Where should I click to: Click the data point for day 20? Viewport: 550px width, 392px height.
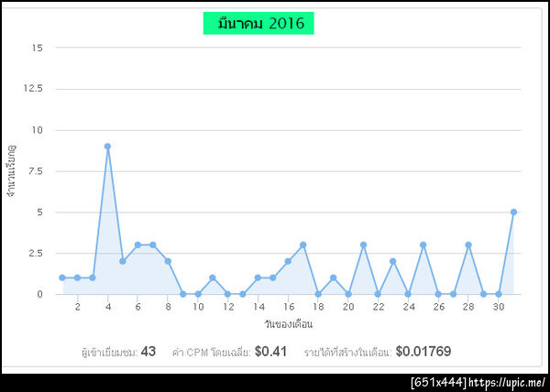(348, 294)
